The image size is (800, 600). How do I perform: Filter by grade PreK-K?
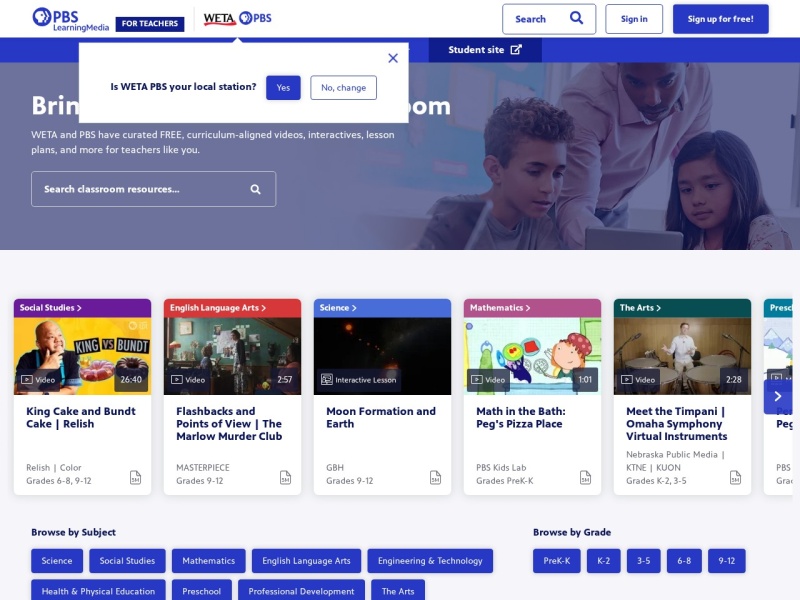[x=556, y=561]
